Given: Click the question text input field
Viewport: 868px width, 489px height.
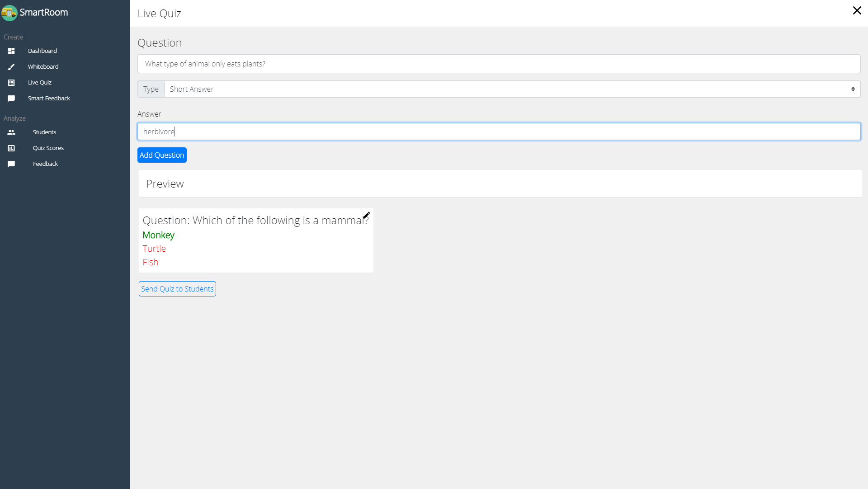Looking at the screenshot, I should click(498, 64).
